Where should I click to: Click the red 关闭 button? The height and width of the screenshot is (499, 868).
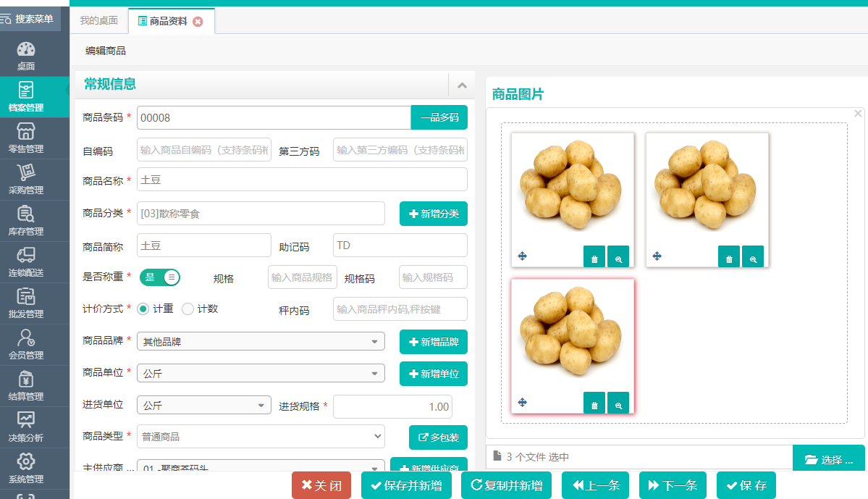[x=321, y=486]
